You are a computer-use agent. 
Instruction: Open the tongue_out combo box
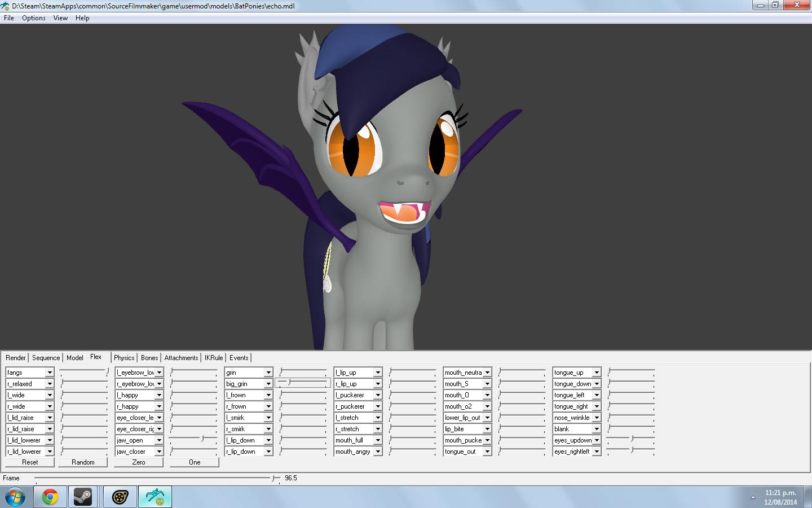(487, 452)
